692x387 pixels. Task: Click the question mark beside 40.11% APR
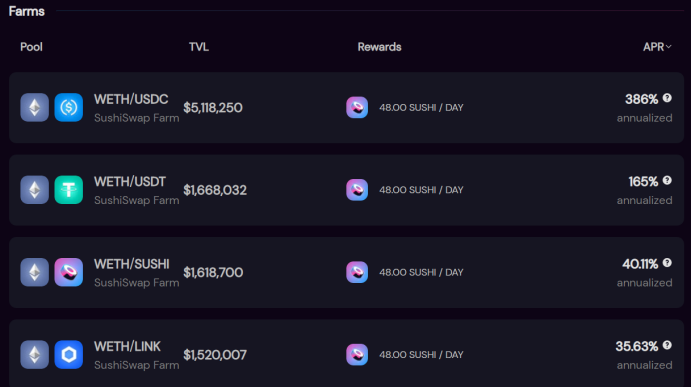pyautogui.click(x=667, y=263)
